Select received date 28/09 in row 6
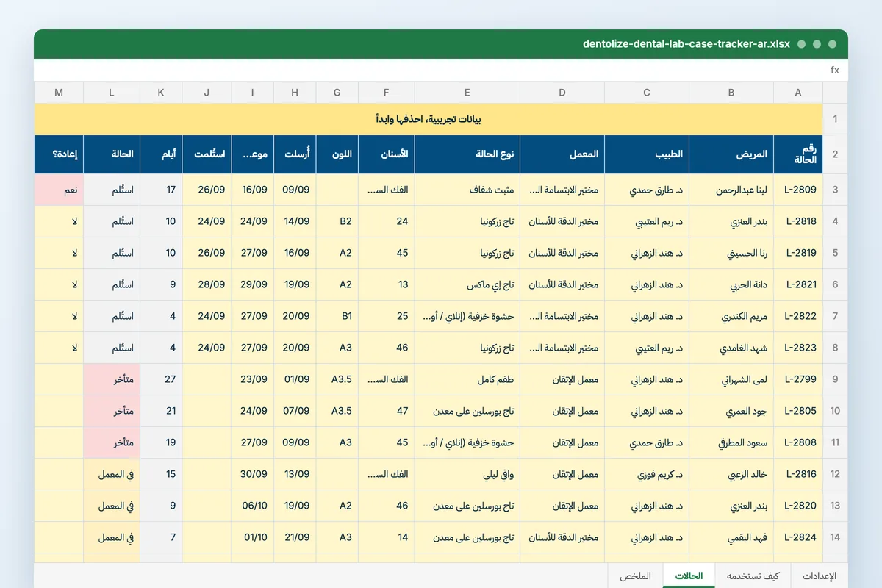The image size is (882, 588). tap(207, 284)
